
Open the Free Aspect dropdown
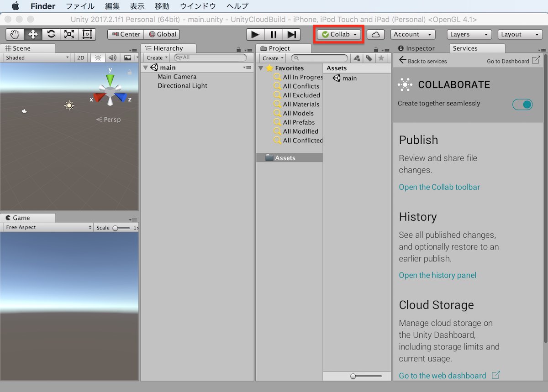48,227
